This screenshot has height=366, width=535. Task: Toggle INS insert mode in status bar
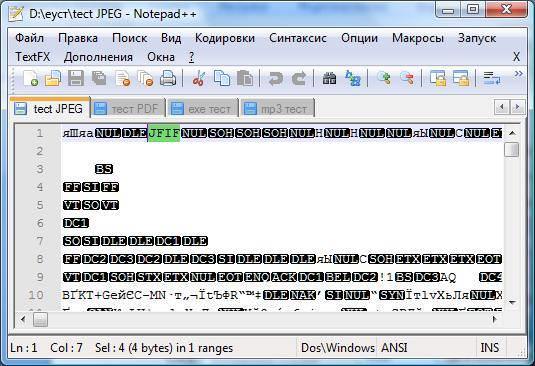point(490,348)
